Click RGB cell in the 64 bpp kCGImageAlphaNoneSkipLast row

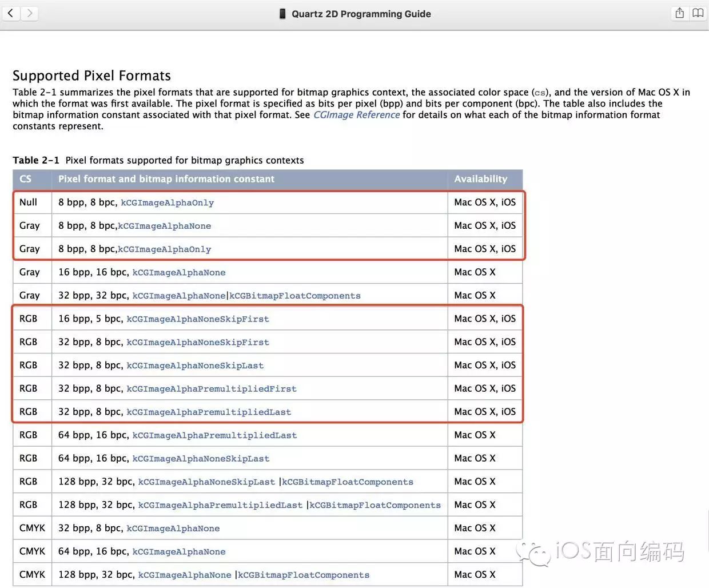tap(28, 458)
